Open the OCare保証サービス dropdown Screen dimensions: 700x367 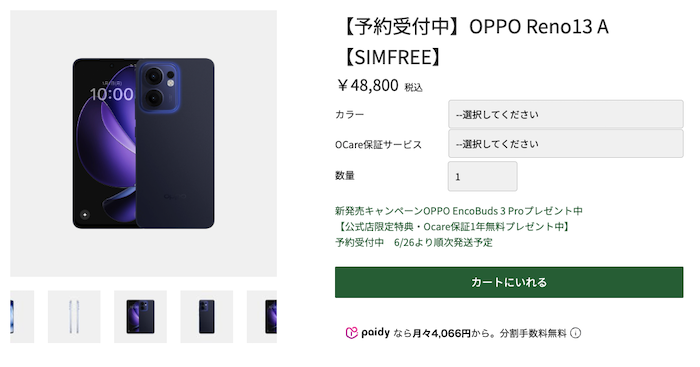566,144
